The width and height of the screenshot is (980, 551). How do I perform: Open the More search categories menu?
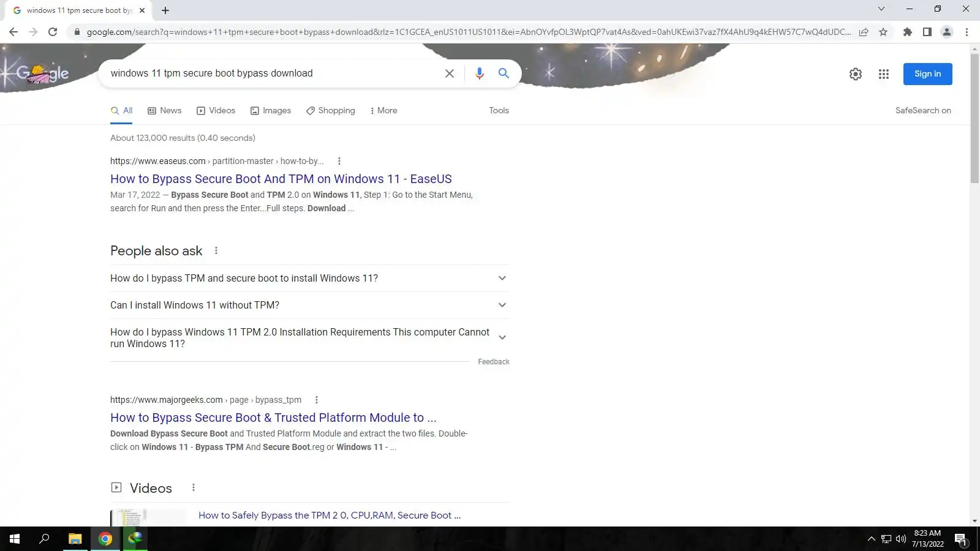click(384, 111)
